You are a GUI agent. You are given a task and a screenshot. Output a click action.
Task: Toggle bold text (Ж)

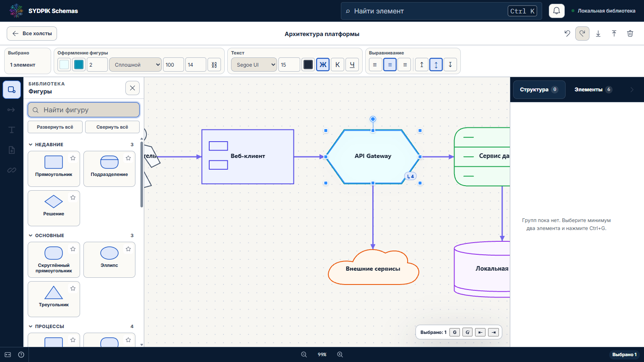pyautogui.click(x=323, y=65)
